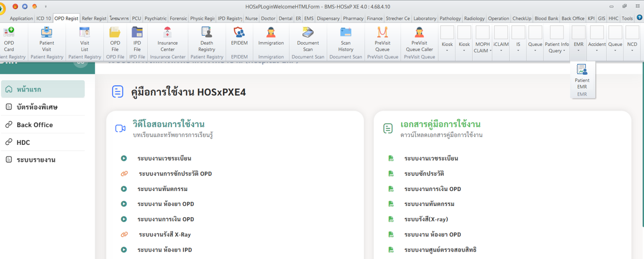Click the PDF icon beside ระบบงานศูนย์ตรวจสอบสิทธิ
This screenshot has height=259, width=644.
(391, 250)
